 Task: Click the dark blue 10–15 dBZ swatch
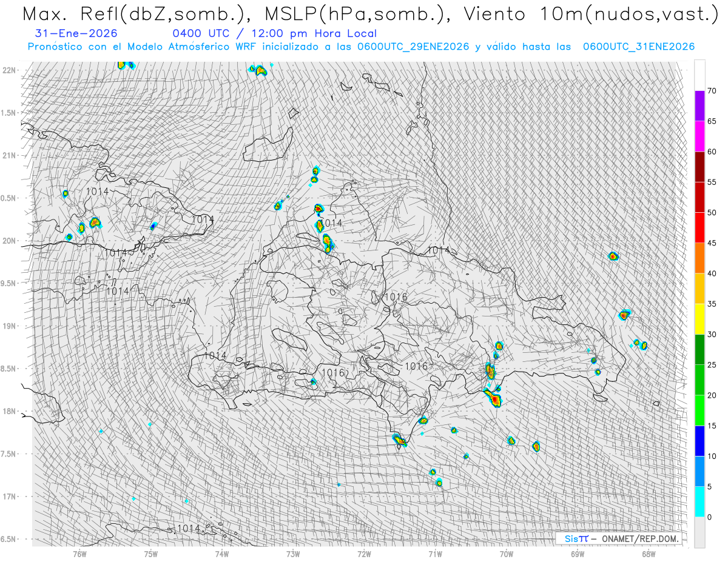[699, 441]
